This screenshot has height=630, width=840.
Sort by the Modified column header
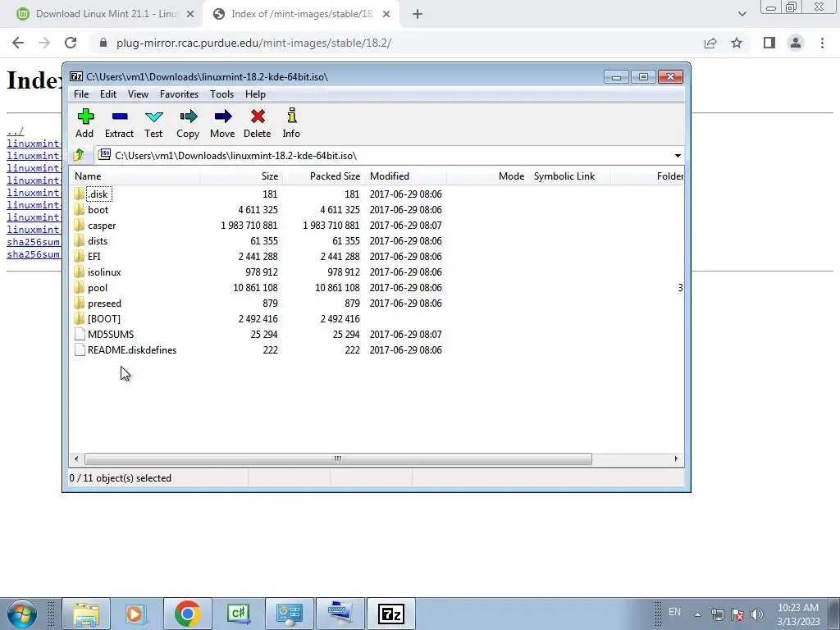click(405, 176)
